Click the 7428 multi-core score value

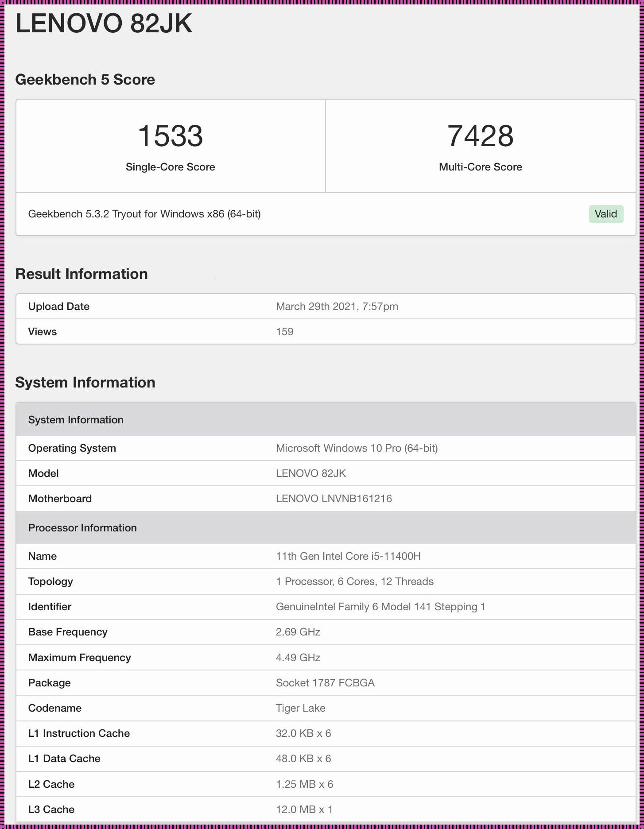(x=481, y=136)
